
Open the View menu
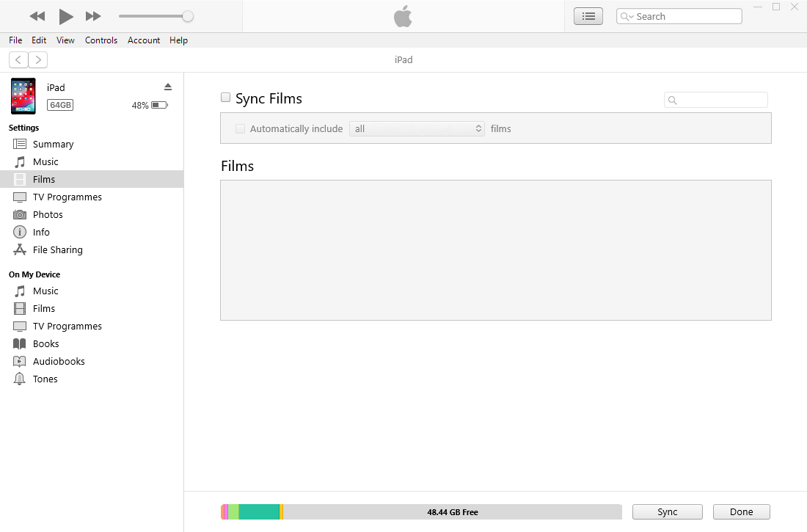click(65, 40)
